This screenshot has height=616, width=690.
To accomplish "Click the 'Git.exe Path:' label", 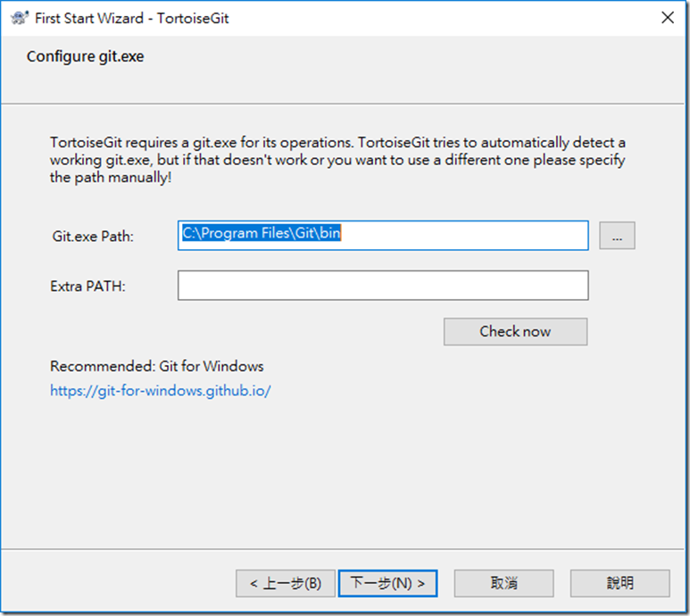I will coord(93,237).
